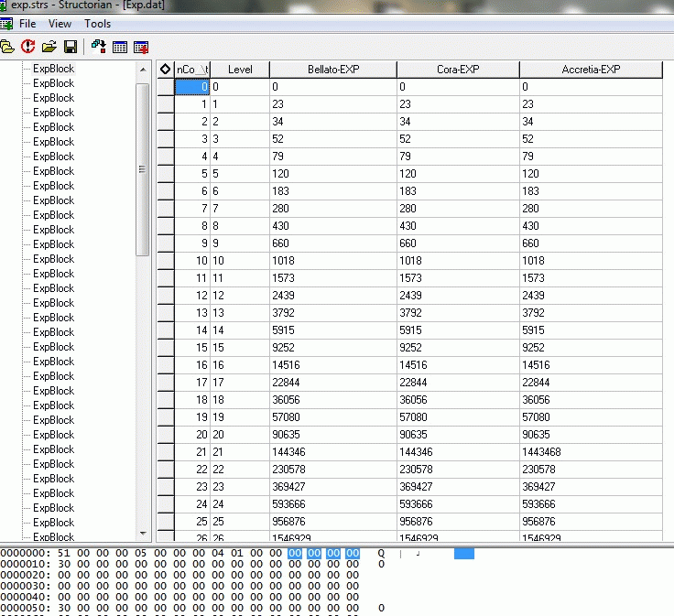Select Level cell with value 25
Viewport: 674px width, 616px height.
point(240,522)
